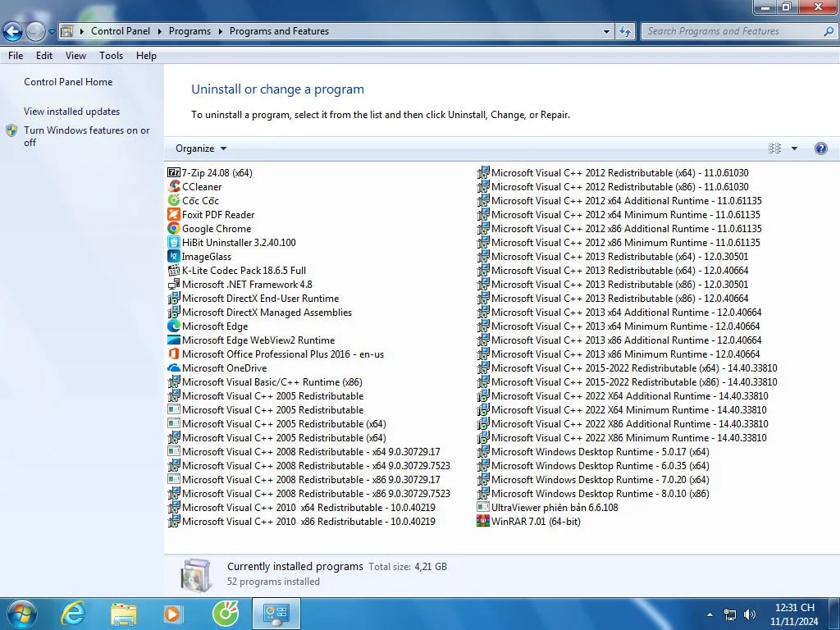Screen dimensions: 840x630
Task: Open the help question mark icon
Action: point(820,148)
